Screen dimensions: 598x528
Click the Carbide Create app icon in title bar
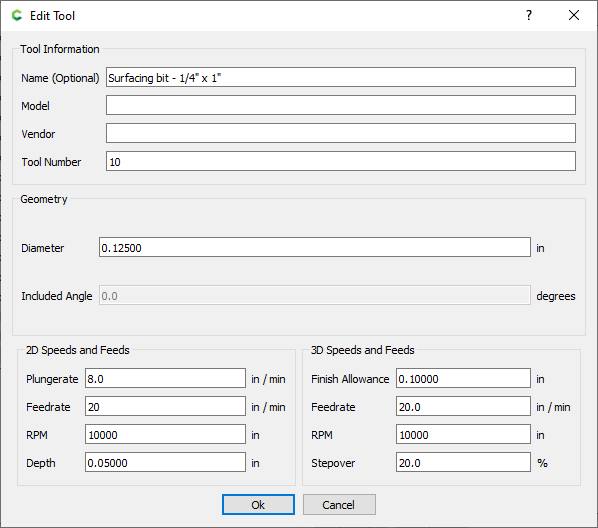tap(17, 16)
